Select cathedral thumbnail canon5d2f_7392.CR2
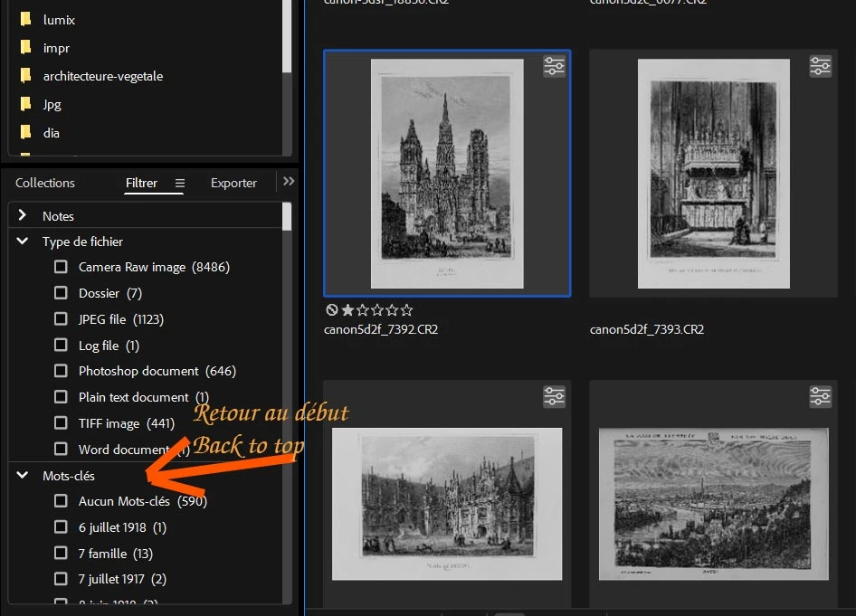Image resolution: width=856 pixels, height=616 pixels. click(447, 174)
